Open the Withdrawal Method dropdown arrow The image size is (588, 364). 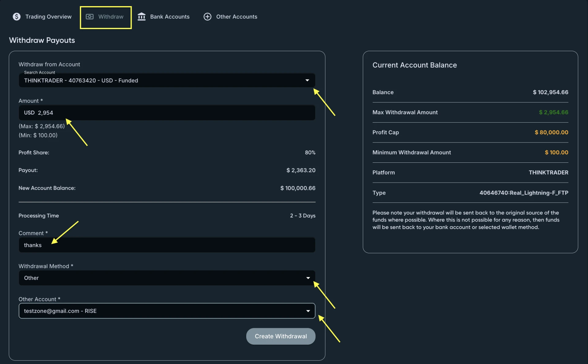(x=308, y=278)
